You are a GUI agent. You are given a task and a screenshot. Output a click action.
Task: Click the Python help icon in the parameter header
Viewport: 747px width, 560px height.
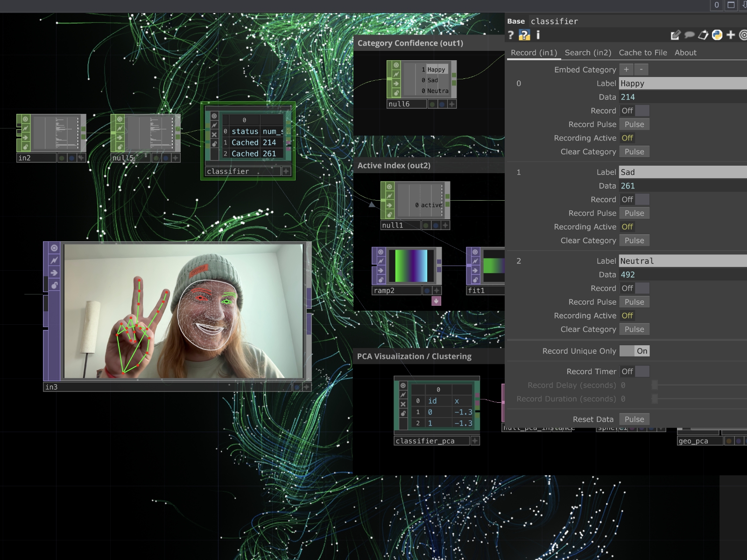pos(524,35)
